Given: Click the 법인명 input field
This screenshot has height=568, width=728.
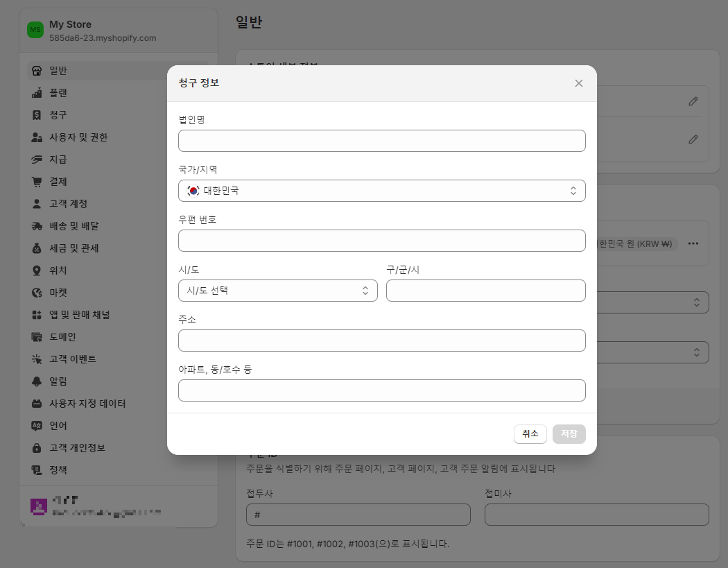Looking at the screenshot, I should pyautogui.click(x=381, y=141).
